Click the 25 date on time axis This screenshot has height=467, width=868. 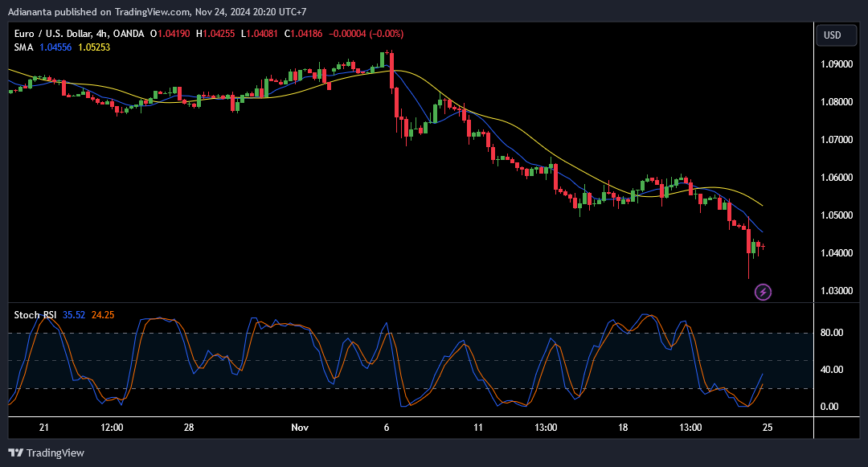[x=768, y=427]
